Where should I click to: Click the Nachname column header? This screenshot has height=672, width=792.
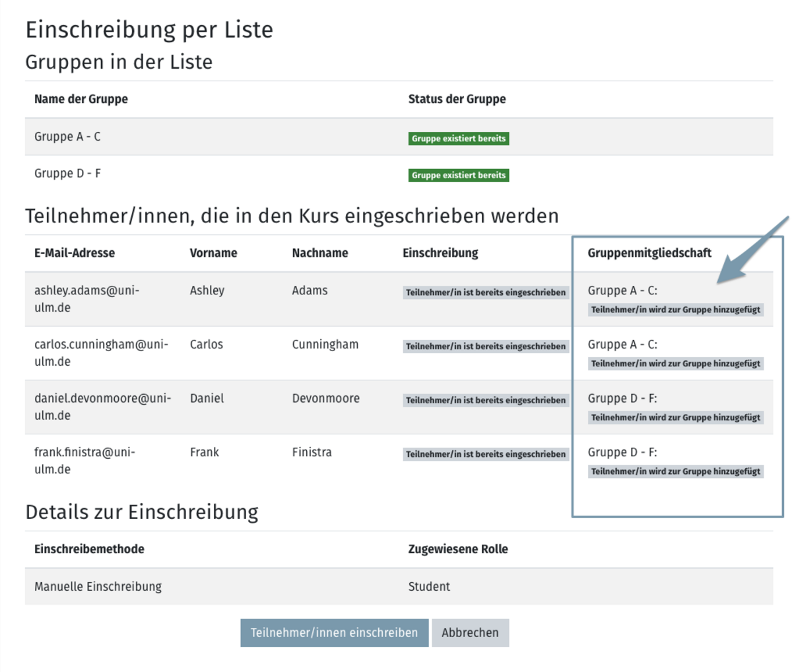tap(320, 253)
